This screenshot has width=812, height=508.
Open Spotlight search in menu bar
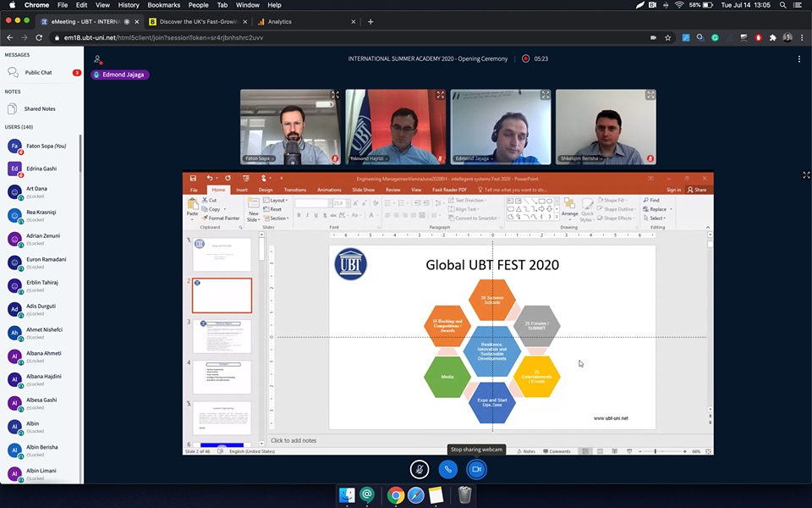(783, 5)
